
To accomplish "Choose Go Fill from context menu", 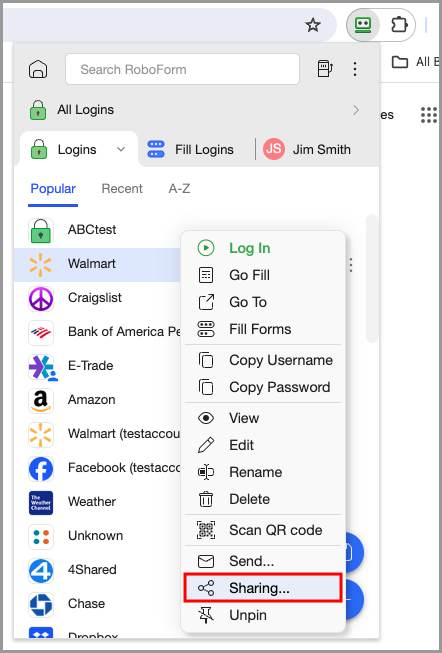I will click(263, 275).
